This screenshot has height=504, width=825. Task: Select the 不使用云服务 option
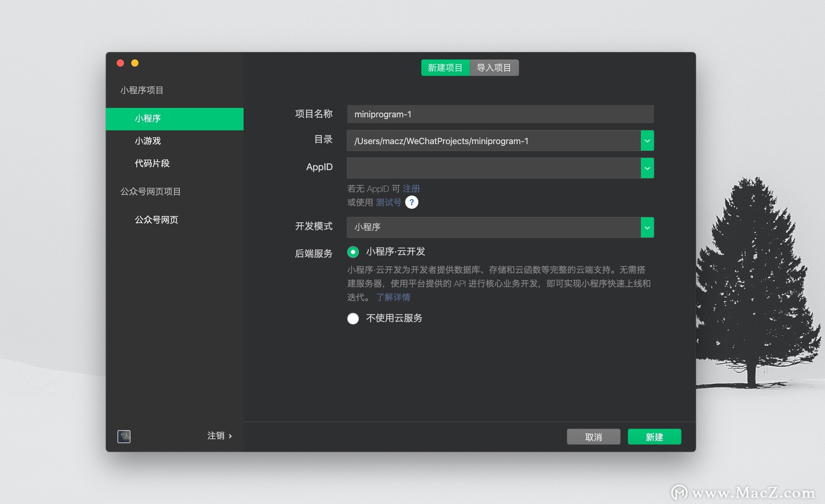coord(353,319)
